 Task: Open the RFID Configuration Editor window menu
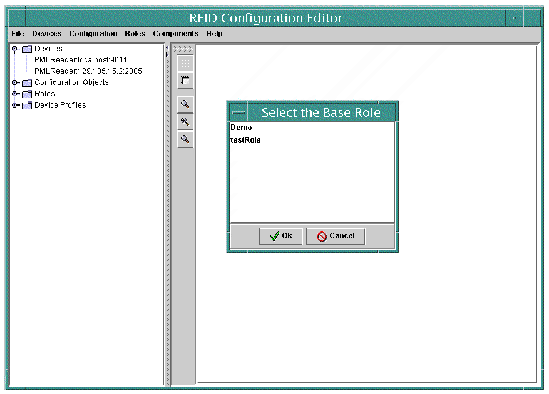click(17, 18)
